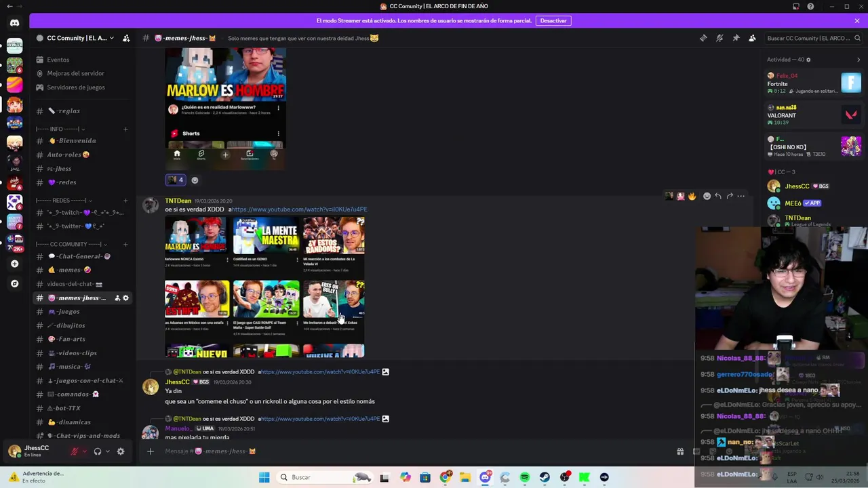Open Windows Start button

264,477
